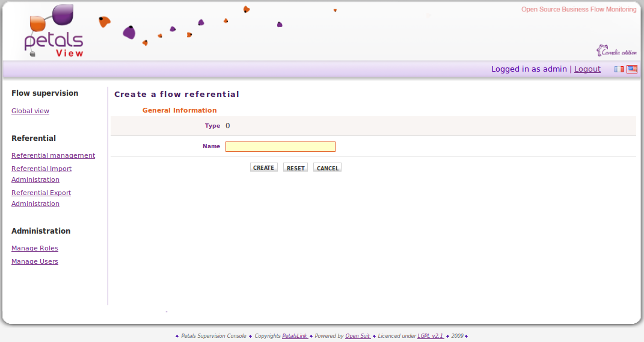This screenshot has width=644, height=342.
Task: Go to Referential management
Action: point(53,155)
